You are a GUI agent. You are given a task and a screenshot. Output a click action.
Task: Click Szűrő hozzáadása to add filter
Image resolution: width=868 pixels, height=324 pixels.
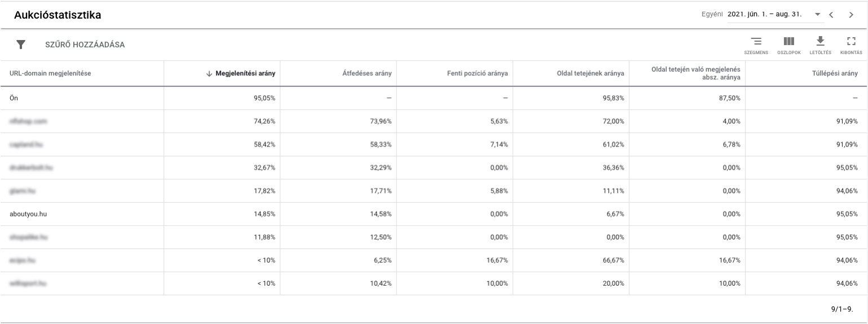(x=85, y=45)
